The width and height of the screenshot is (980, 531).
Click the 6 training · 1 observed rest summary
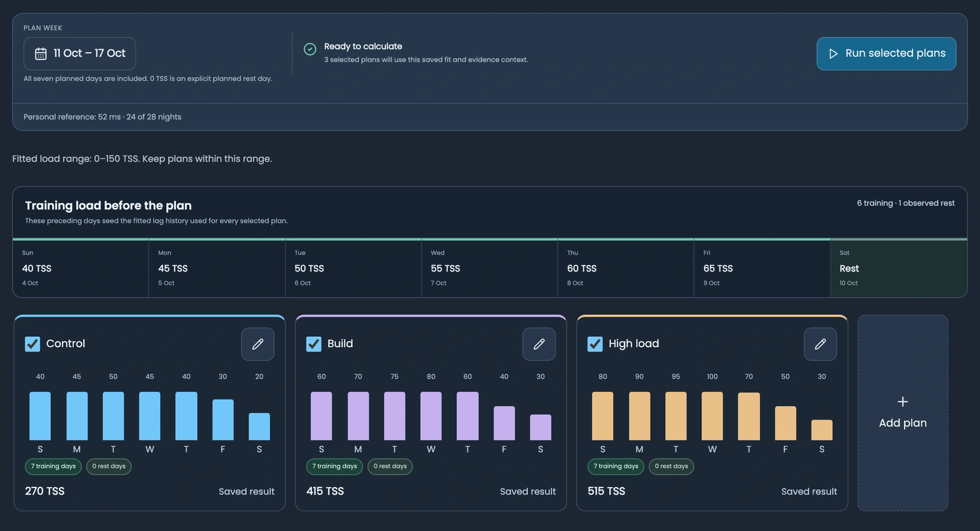point(906,203)
